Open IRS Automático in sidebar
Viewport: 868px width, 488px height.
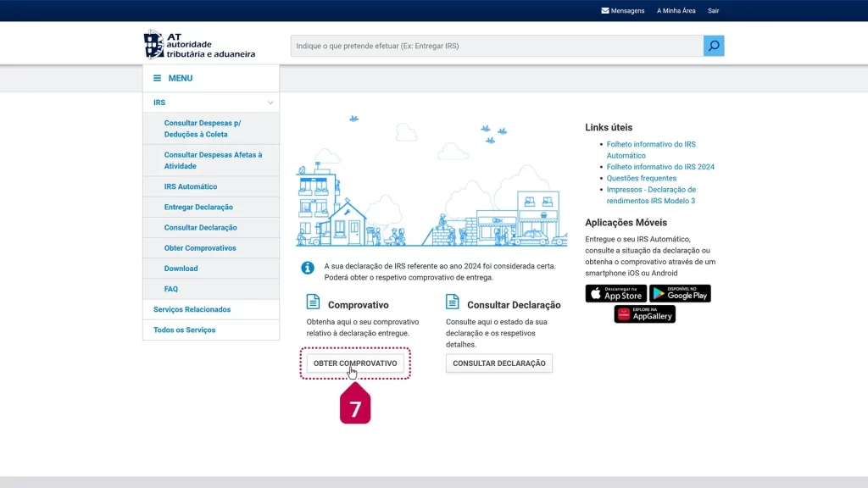(191, 186)
